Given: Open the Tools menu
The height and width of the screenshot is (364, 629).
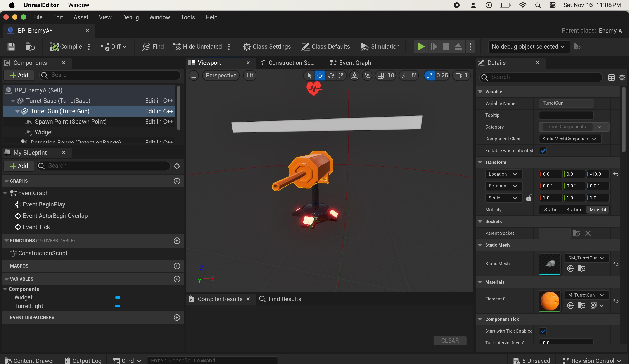Looking at the screenshot, I should [187, 17].
